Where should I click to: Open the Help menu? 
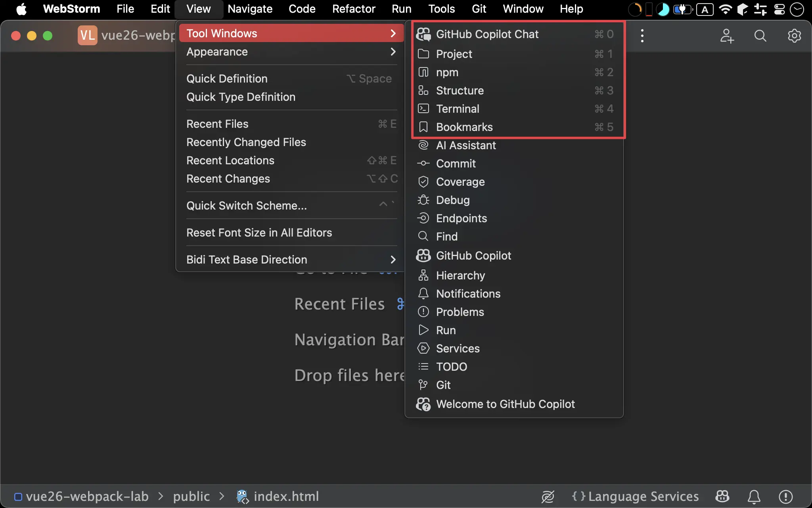pyautogui.click(x=571, y=9)
